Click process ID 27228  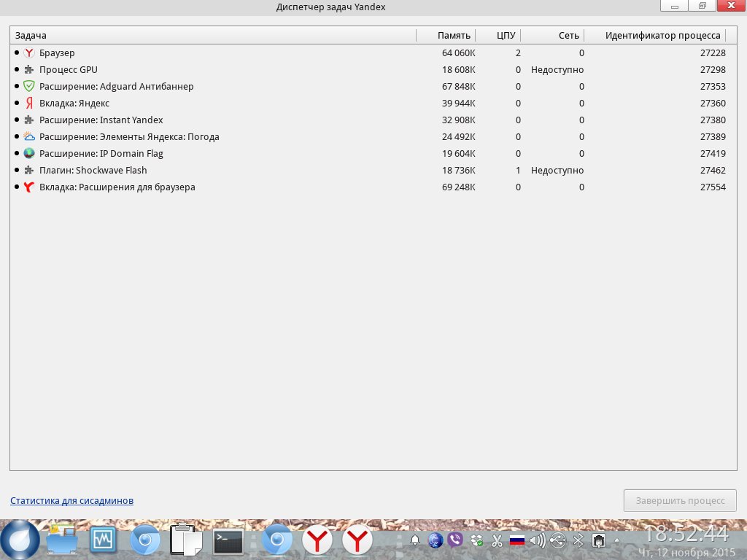[x=713, y=52]
